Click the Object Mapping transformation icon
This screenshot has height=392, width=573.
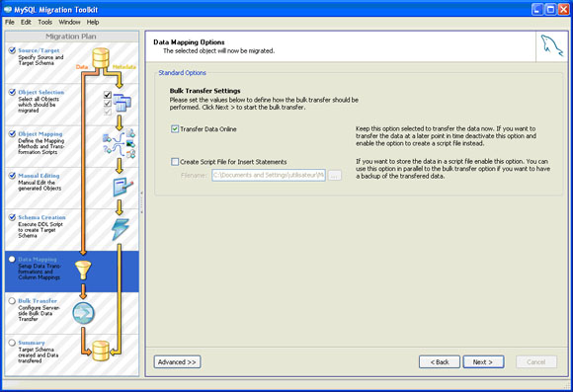pos(120,143)
